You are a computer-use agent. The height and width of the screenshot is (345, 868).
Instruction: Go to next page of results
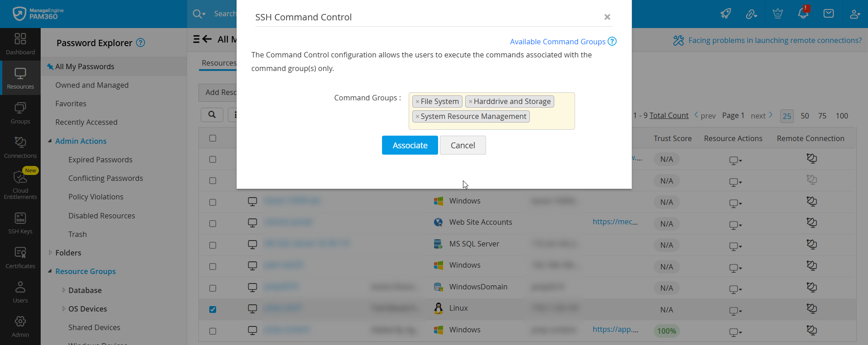[762, 116]
